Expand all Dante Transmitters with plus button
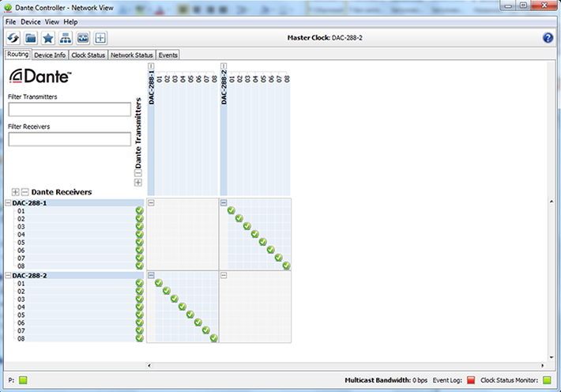The image size is (561, 392). [x=138, y=183]
